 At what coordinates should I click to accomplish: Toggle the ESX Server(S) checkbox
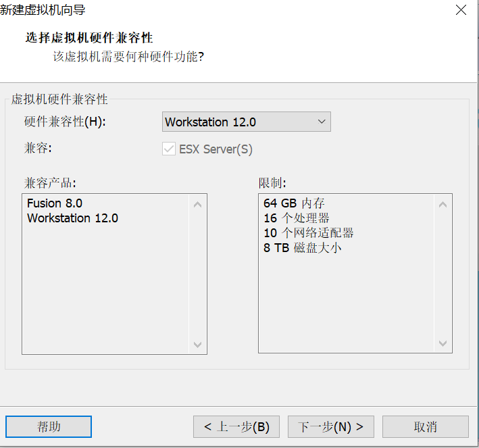coord(169,149)
